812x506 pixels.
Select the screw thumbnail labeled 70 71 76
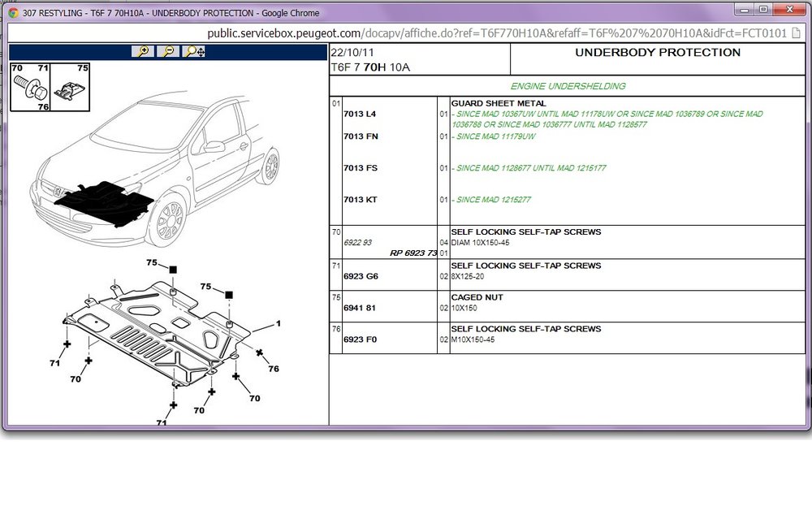click(x=30, y=87)
